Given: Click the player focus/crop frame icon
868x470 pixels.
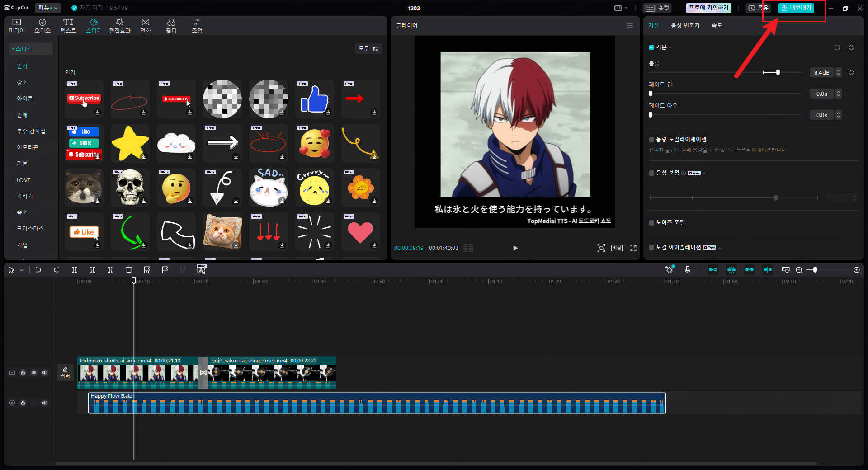Looking at the screenshot, I should pos(601,248).
